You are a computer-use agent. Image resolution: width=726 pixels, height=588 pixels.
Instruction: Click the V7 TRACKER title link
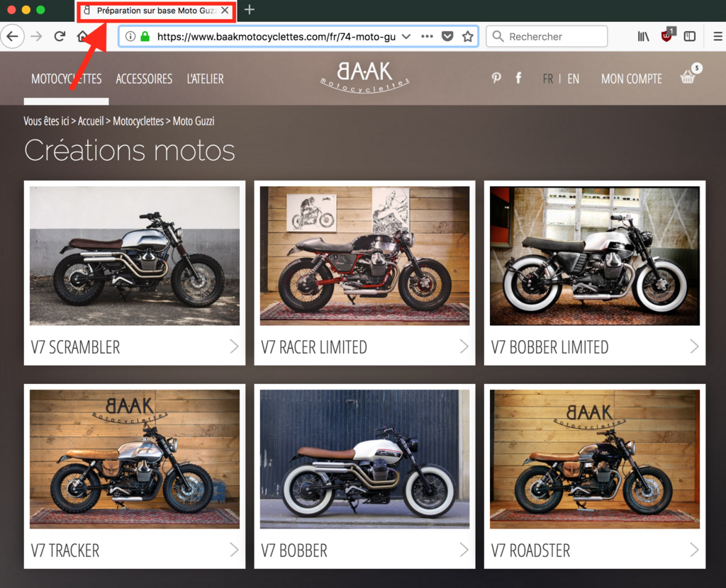coord(65,550)
